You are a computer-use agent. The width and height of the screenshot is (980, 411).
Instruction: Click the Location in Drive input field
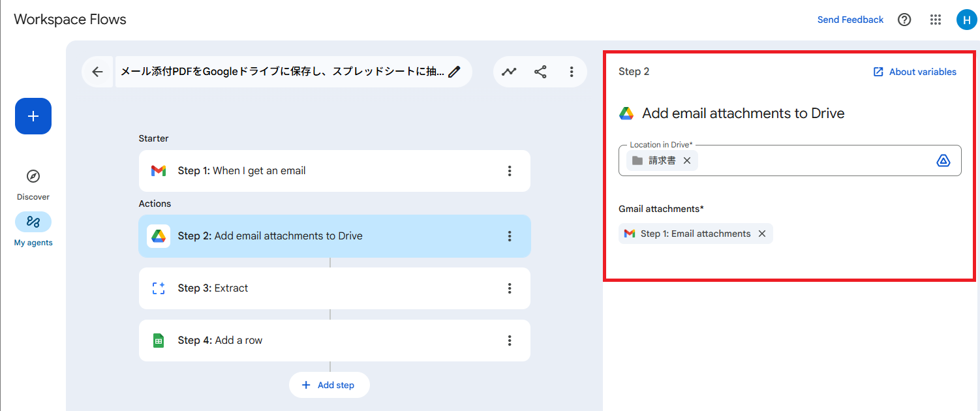pos(816,160)
